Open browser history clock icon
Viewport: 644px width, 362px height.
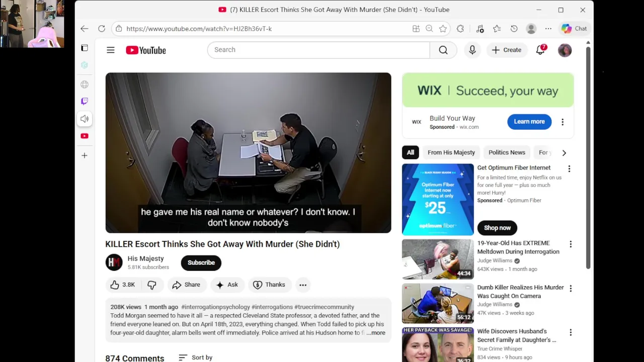click(x=514, y=29)
